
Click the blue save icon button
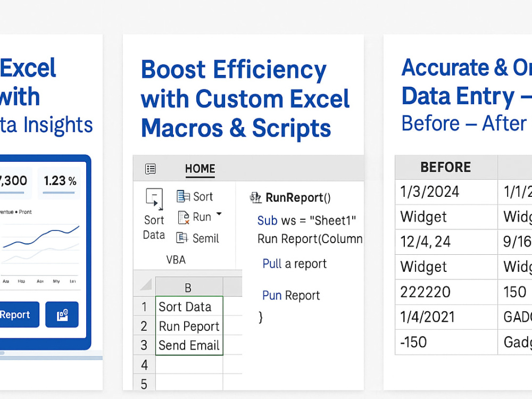coord(62,314)
